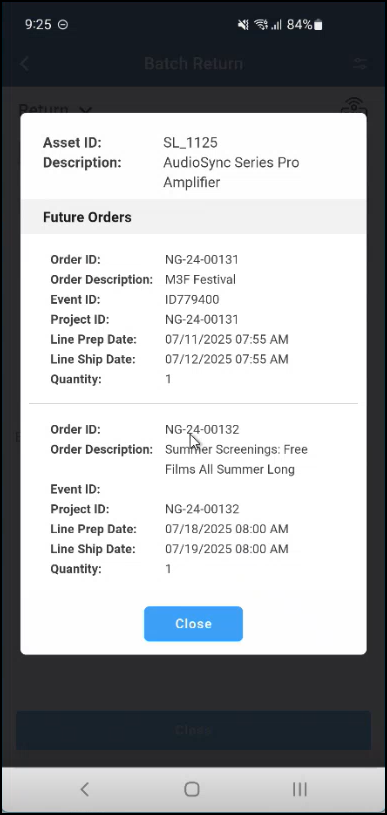The width and height of the screenshot is (387, 815).
Task: Tap the Android back navigation button
Action: [x=85, y=789]
